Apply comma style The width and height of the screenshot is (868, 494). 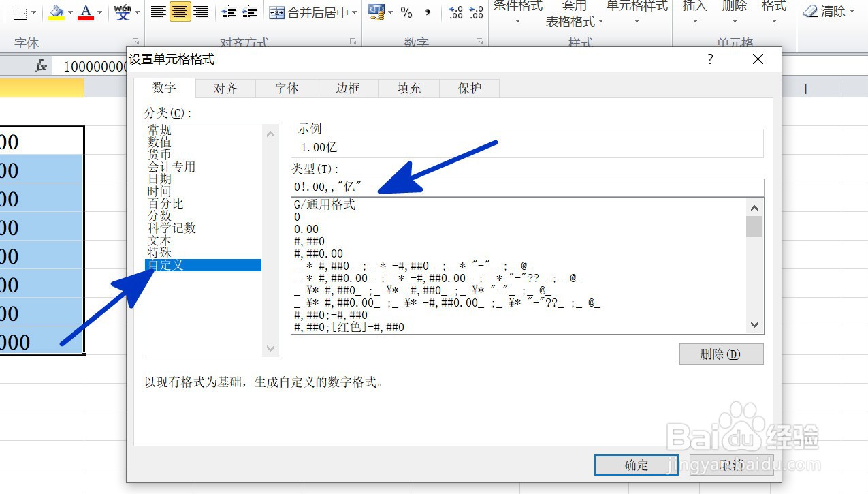pos(428,12)
